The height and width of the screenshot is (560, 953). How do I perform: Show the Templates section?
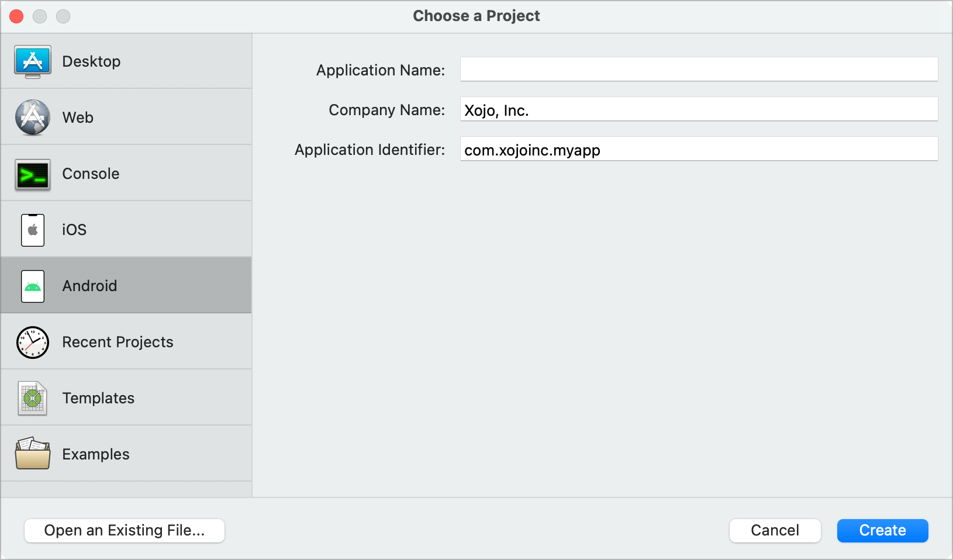[98, 398]
